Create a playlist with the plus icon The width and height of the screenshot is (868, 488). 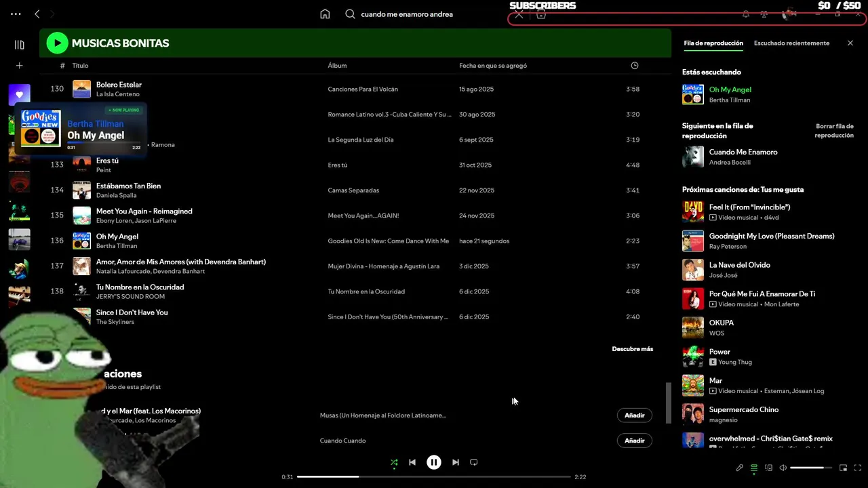point(19,66)
